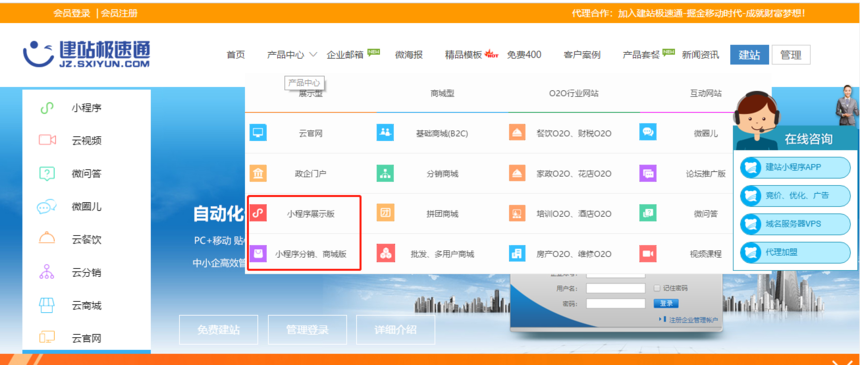Click the blue 云官网 icon in dropdown
860x365 pixels.
pyautogui.click(x=258, y=132)
